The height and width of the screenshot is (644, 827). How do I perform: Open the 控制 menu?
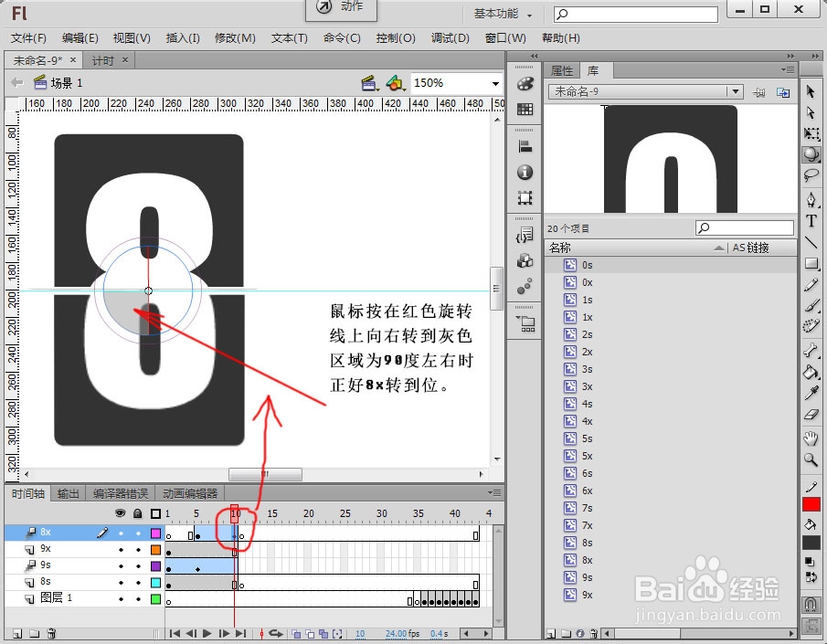coord(398,37)
